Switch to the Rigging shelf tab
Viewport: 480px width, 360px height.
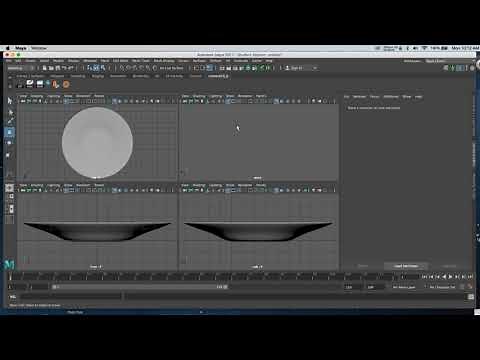click(x=98, y=76)
